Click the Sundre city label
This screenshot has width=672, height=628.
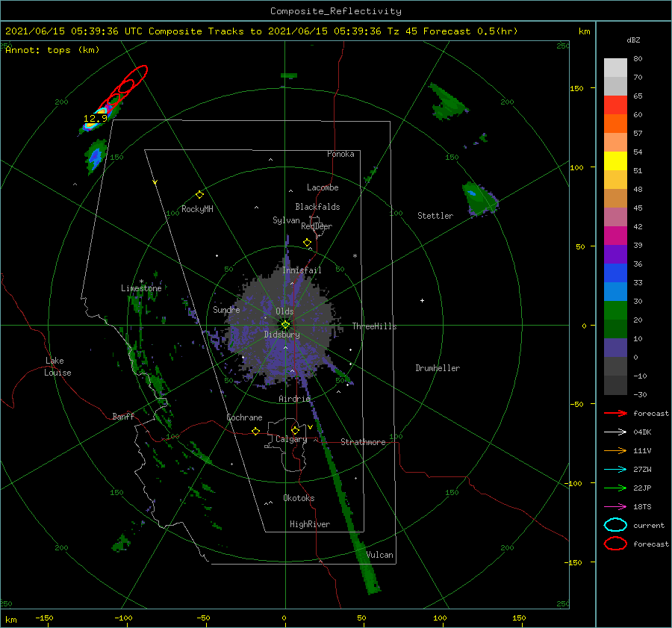[226, 309]
